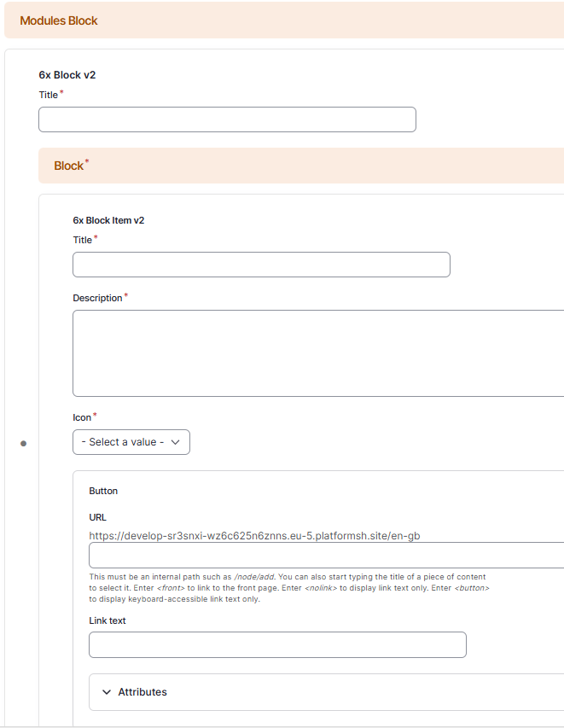Click the drag handle dot beside the block item
Viewport: 564px width, 728px height.
point(23,444)
